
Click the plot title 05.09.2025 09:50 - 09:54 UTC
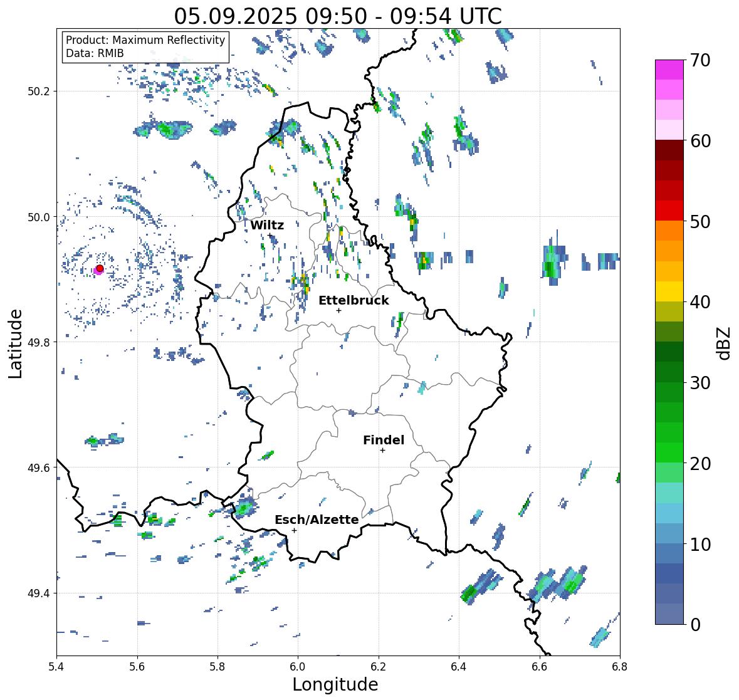click(x=338, y=16)
